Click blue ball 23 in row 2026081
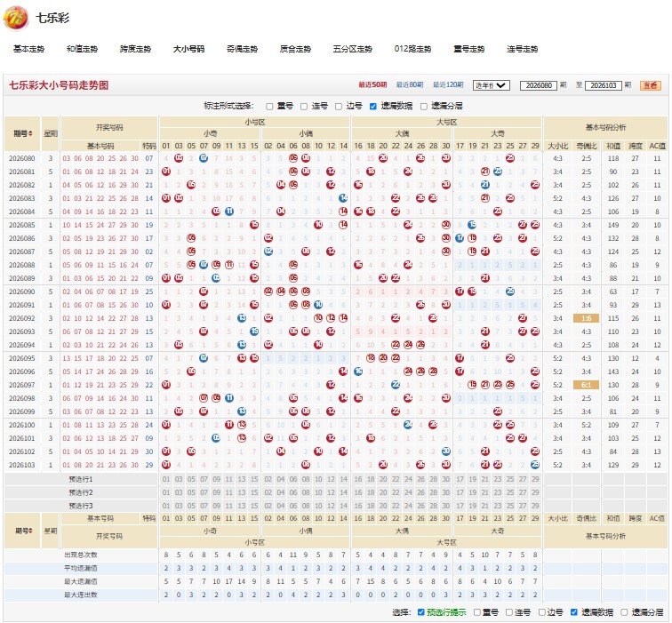Viewport: 672px width, 623px height. tap(498, 172)
